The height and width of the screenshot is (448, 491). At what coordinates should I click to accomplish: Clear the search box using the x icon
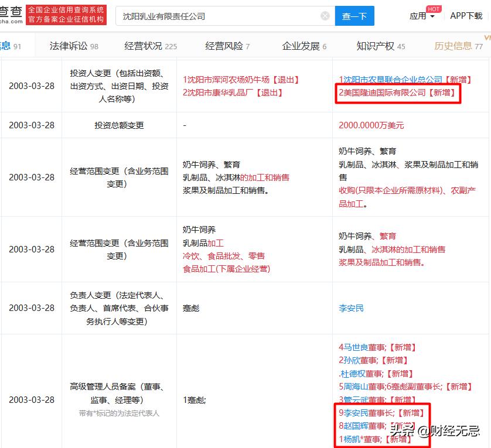pos(325,16)
